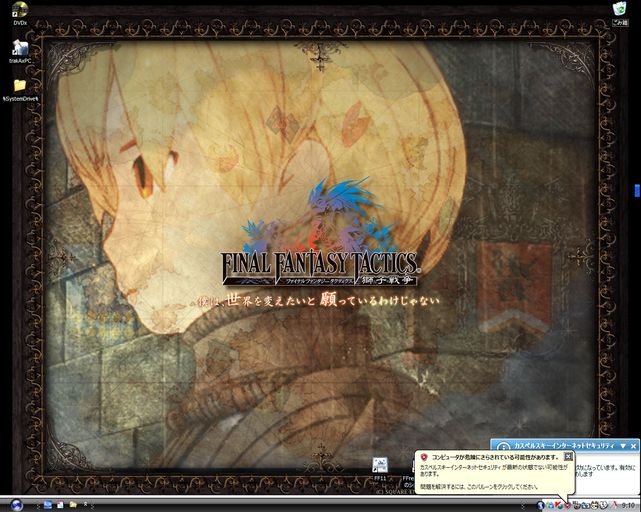Image resolution: width=641 pixels, height=512 pixels.
Task: Open the DVDx desktop shortcut
Action: click(x=20, y=14)
